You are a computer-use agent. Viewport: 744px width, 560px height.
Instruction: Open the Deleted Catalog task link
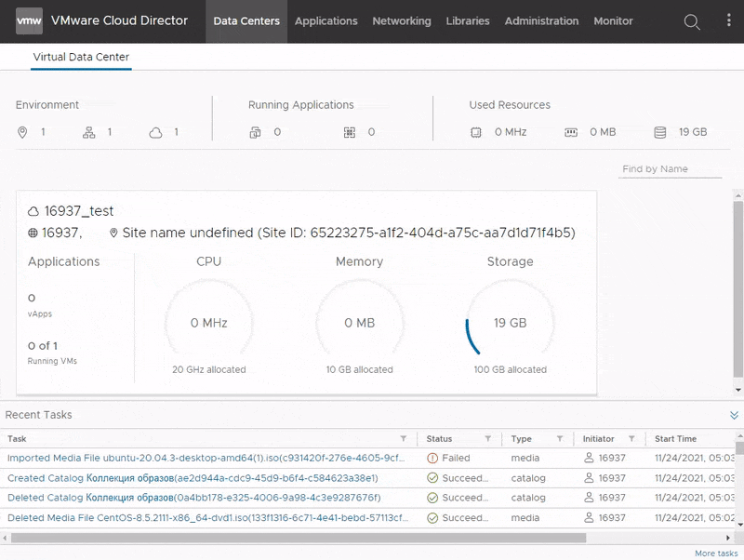coord(194,498)
